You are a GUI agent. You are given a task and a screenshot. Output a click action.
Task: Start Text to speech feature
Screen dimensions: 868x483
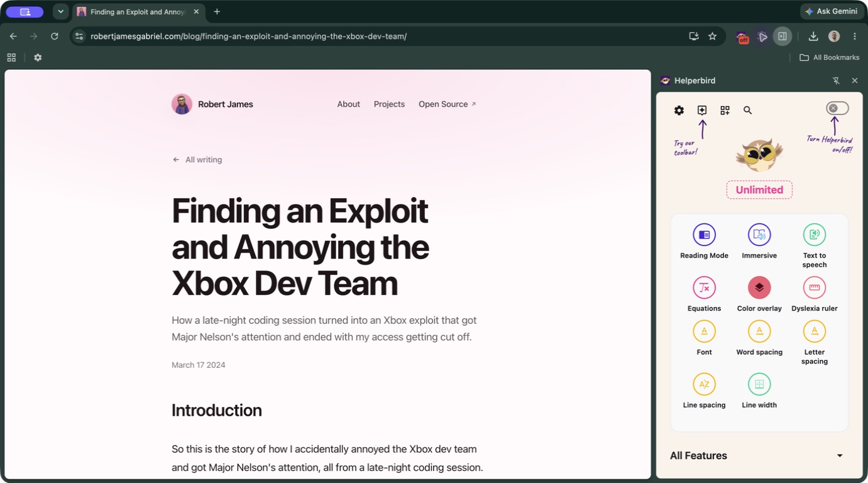[814, 235]
